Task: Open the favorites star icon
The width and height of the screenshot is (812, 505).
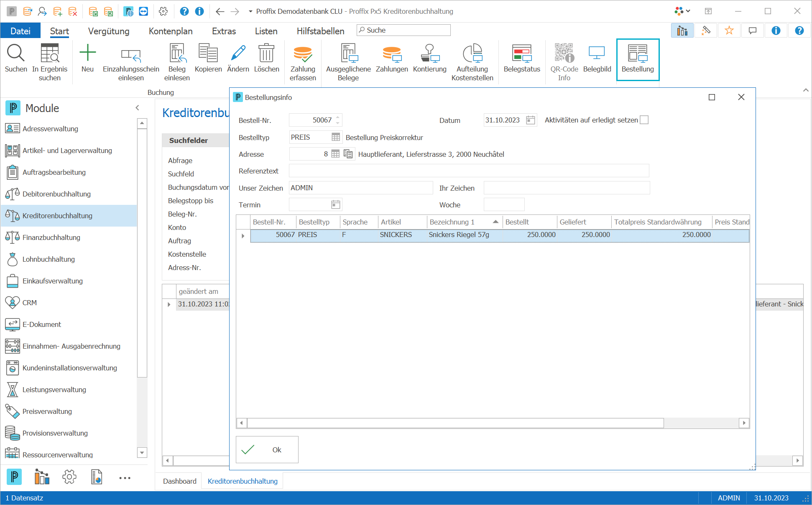Action: point(729,31)
